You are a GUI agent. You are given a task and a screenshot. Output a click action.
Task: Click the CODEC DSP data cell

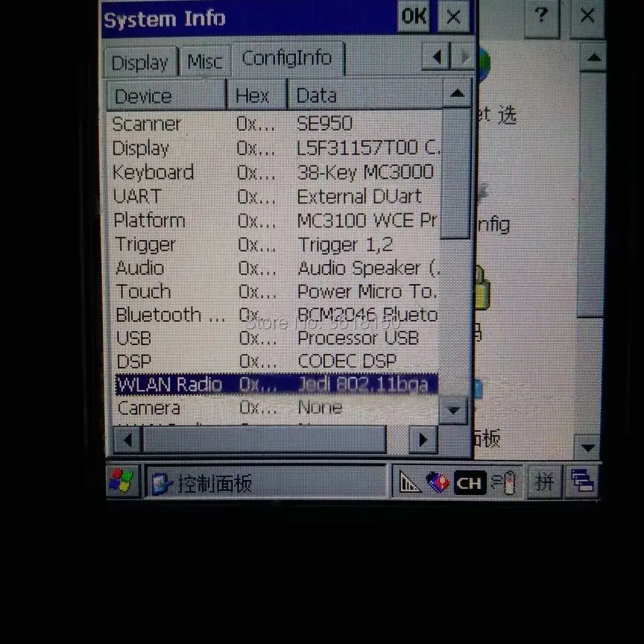pos(347,361)
